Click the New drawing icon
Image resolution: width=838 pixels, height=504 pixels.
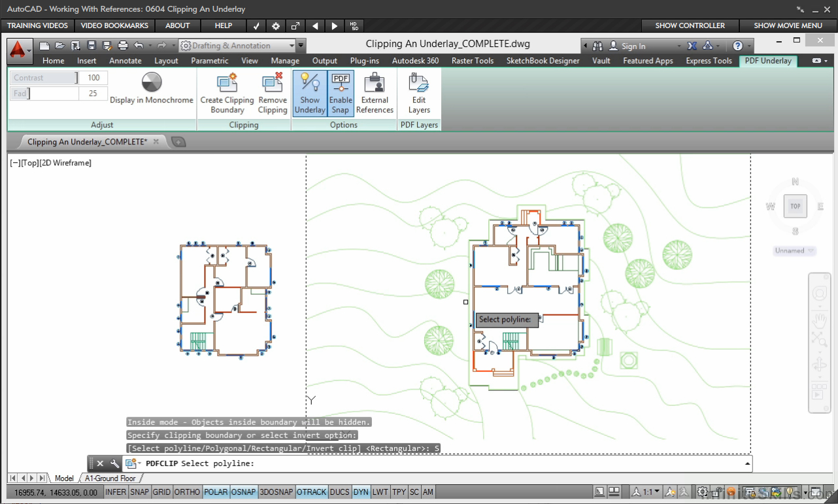[x=44, y=46]
